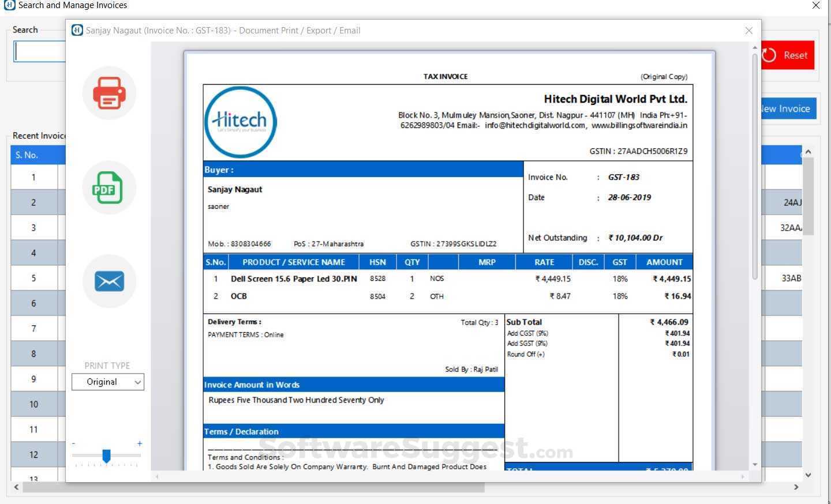The image size is (831, 504).
Task: Open the Print Type dropdown showing Original
Action: (108, 382)
